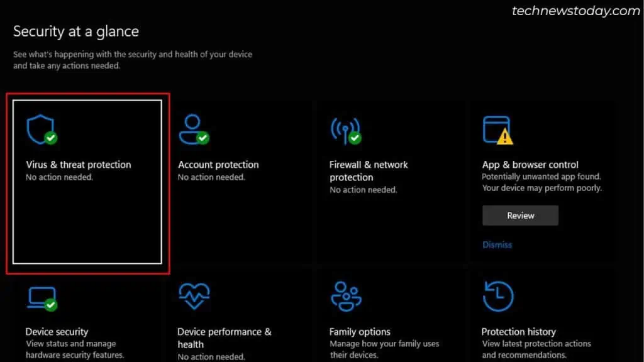Open Device performance & health section

[x=224, y=337]
